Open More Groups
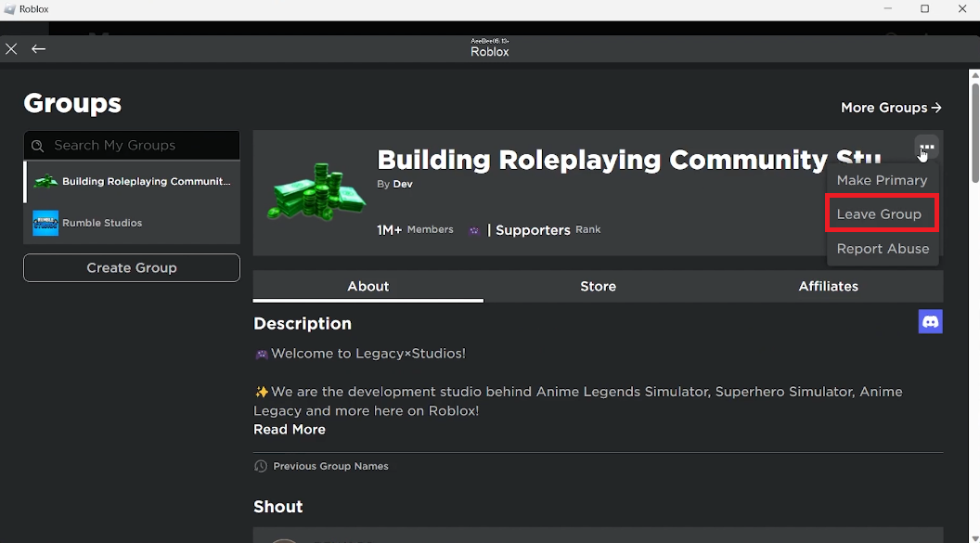This screenshot has width=980, height=543. tap(890, 107)
